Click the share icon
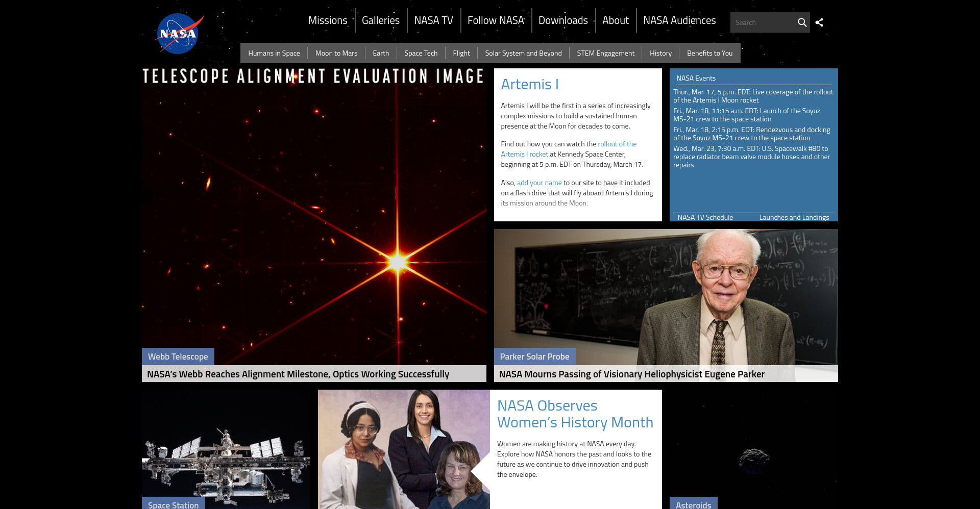The height and width of the screenshot is (509, 980). tap(819, 22)
